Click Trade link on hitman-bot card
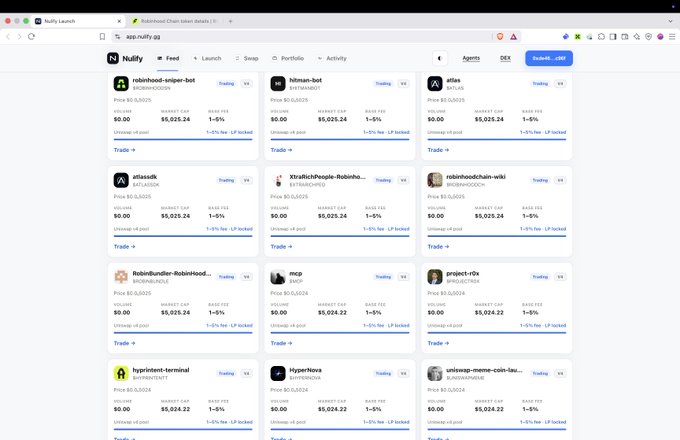 (x=281, y=150)
